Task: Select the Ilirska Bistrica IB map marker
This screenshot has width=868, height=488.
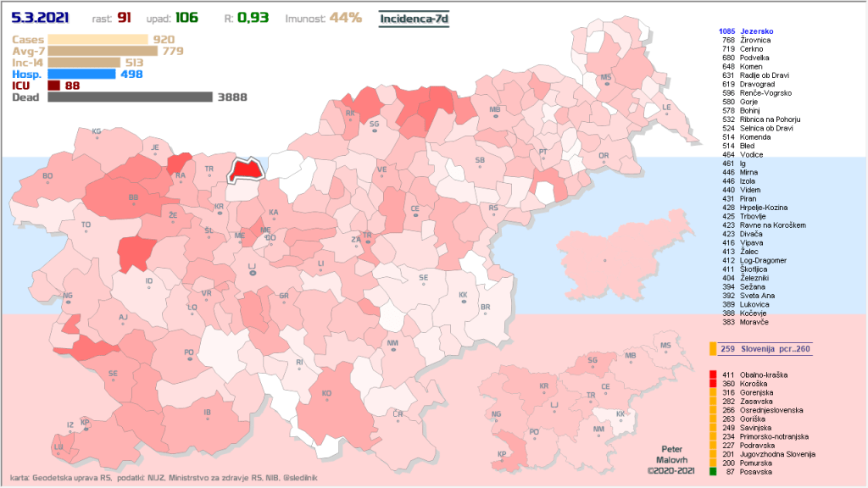Action: (206, 419)
